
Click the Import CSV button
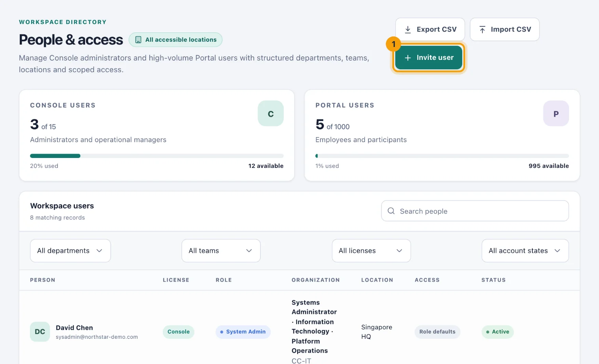click(x=505, y=30)
